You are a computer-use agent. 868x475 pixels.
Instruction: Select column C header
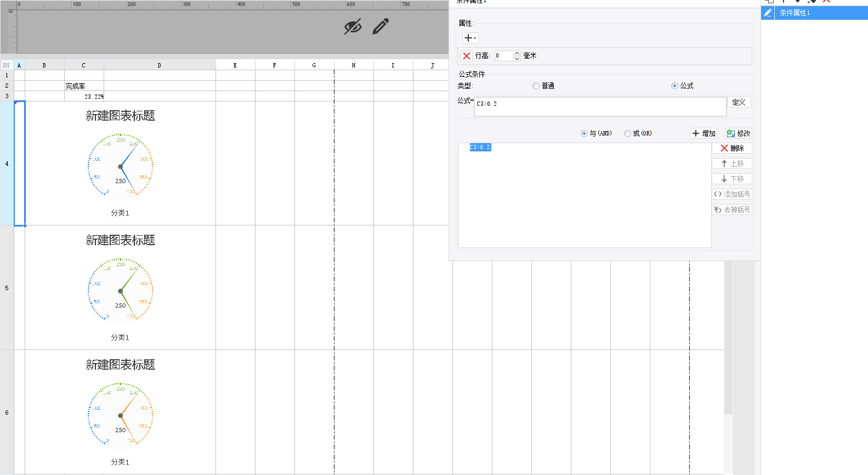[x=84, y=65]
